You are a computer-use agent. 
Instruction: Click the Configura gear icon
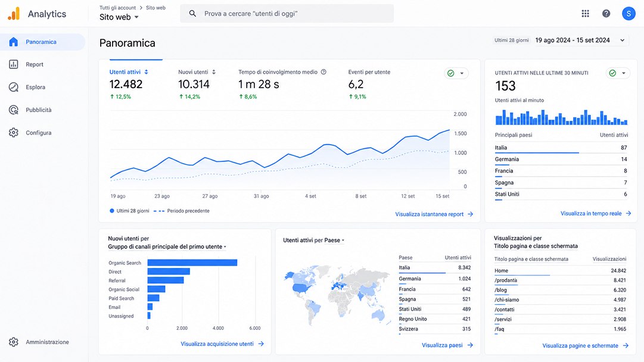coord(14,133)
